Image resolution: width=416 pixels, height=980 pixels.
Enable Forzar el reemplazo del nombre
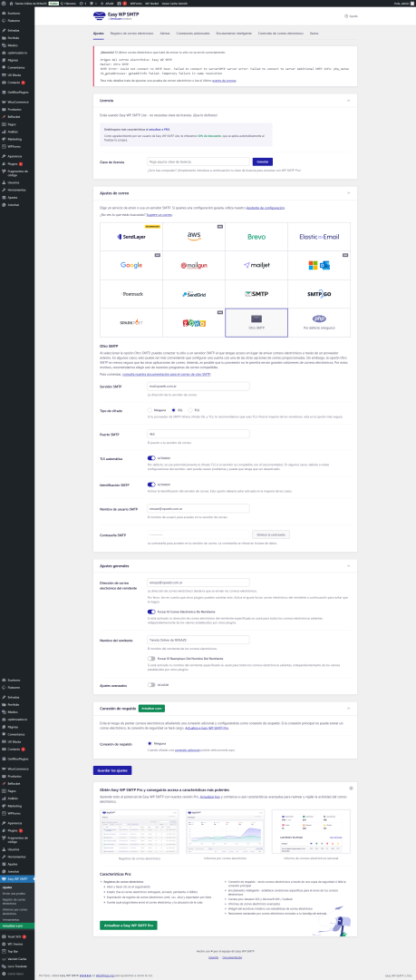coord(151,658)
